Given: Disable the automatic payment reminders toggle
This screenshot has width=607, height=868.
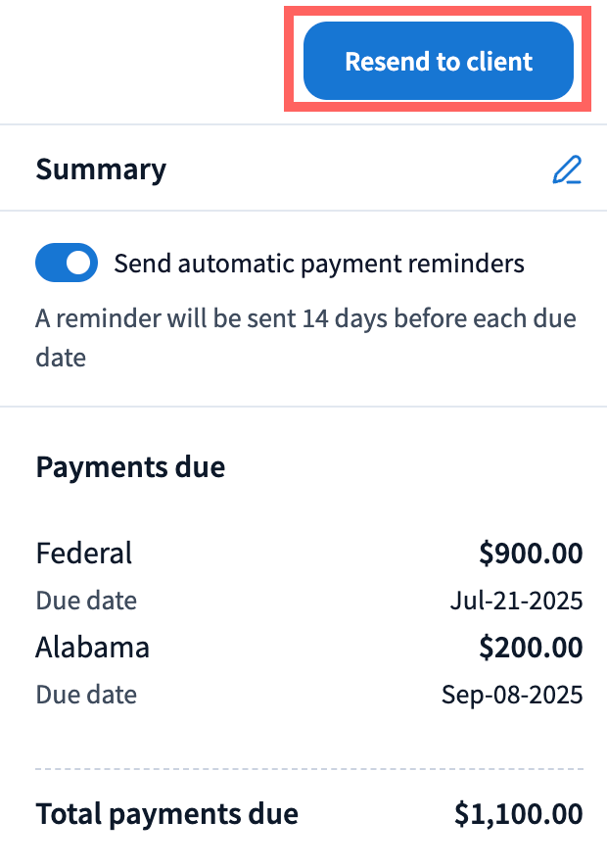Looking at the screenshot, I should click(x=66, y=264).
